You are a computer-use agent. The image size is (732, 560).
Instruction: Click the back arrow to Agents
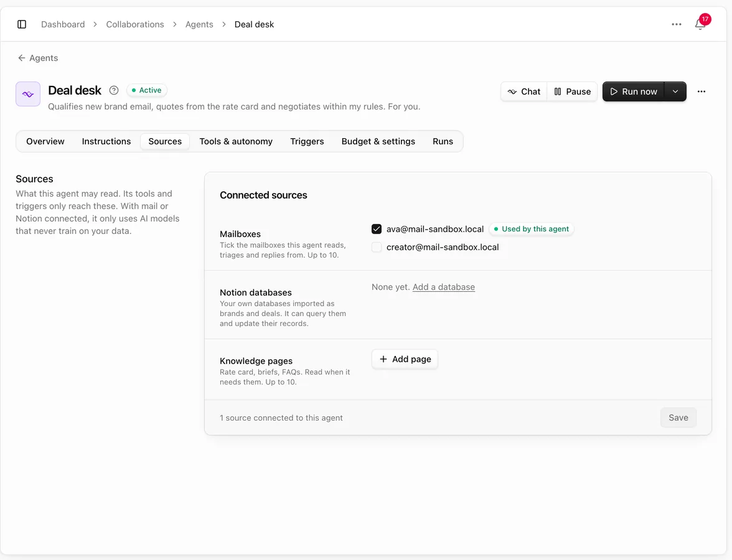[x=38, y=58]
